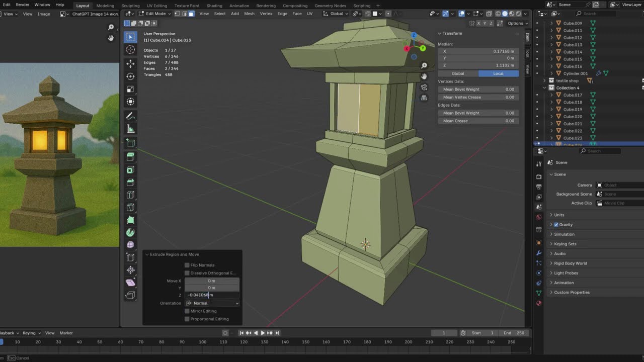
Task: Expand the Units panel
Action: click(559, 215)
